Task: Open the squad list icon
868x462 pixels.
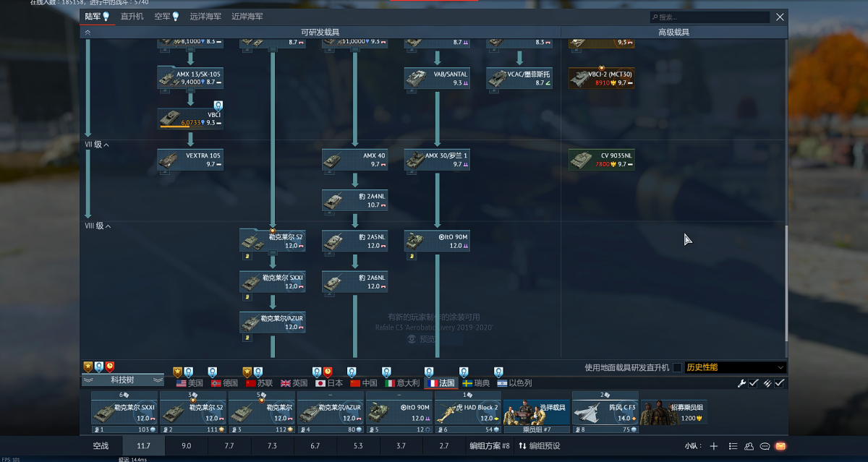Action: (x=733, y=446)
